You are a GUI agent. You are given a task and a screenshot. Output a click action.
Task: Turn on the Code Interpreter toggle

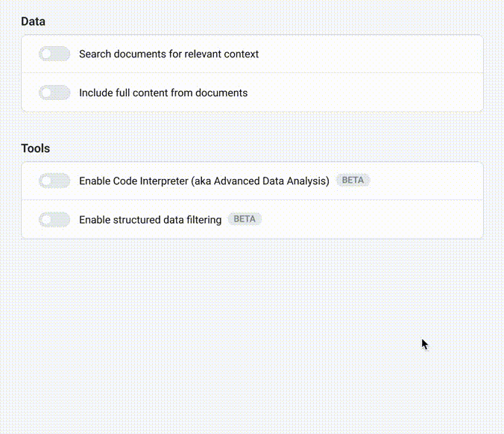pos(54,180)
